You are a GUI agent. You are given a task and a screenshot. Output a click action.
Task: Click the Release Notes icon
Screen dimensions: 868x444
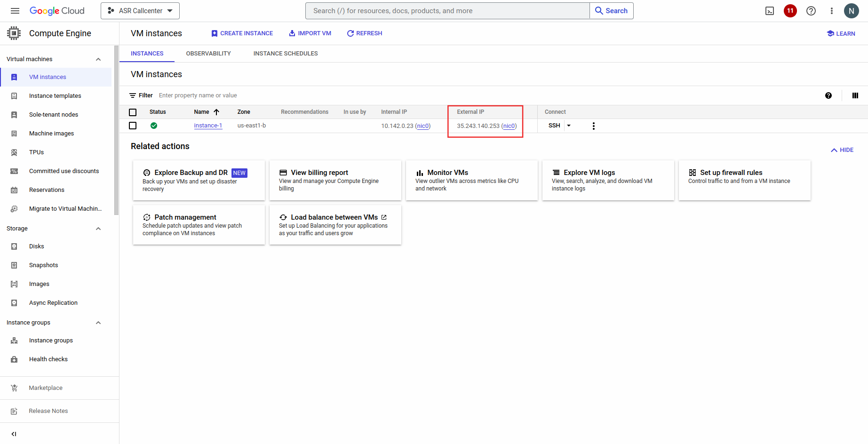point(14,411)
